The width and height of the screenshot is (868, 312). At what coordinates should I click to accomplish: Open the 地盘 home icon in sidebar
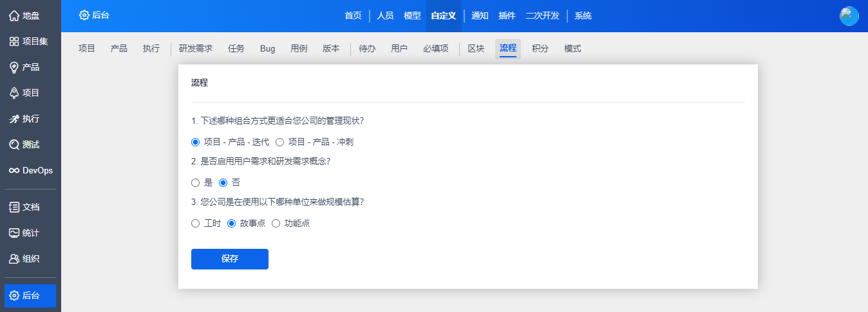pos(14,15)
